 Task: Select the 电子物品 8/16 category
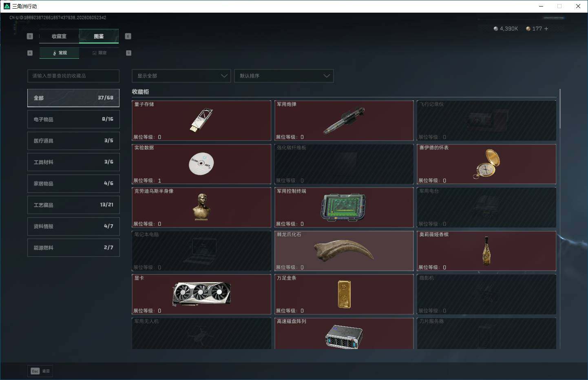73,119
